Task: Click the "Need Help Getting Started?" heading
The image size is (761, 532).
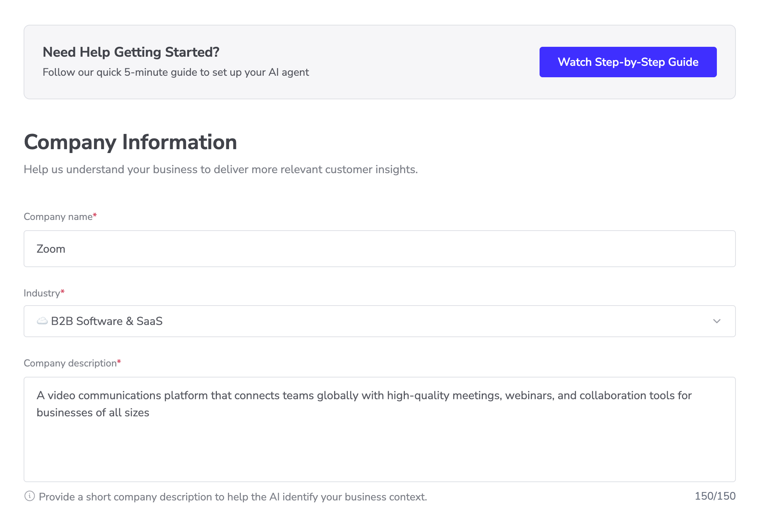Action: tap(131, 52)
